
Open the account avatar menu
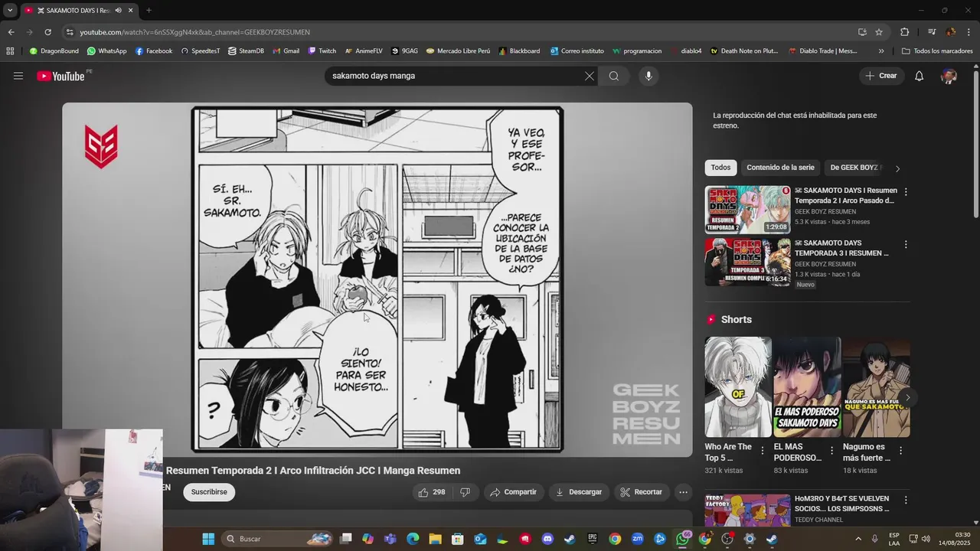949,76
